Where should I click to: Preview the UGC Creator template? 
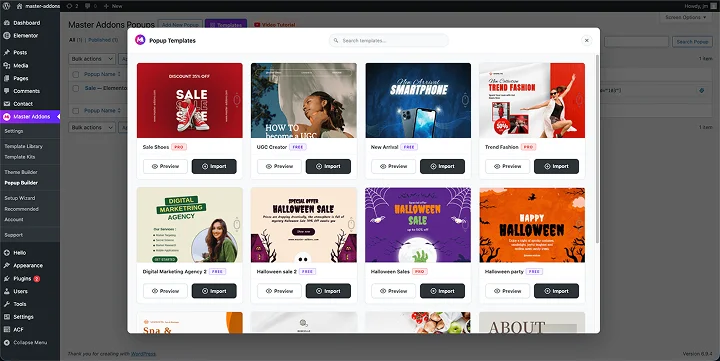coord(279,166)
